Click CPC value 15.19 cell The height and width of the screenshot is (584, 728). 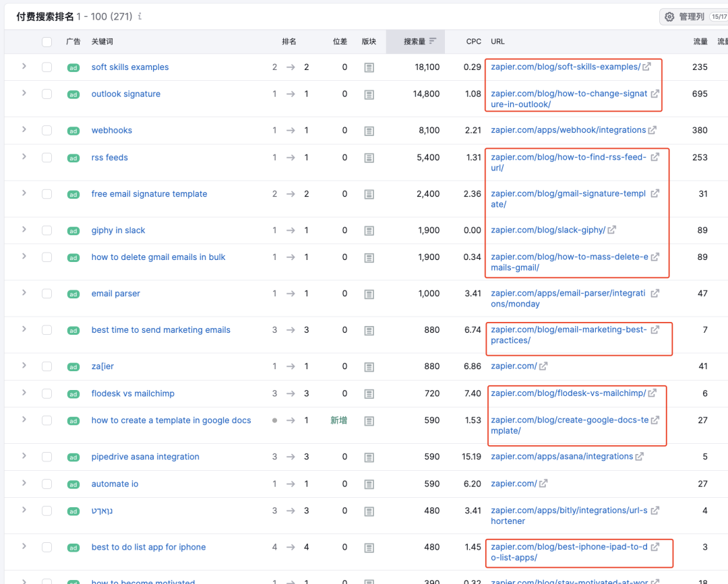[471, 457]
